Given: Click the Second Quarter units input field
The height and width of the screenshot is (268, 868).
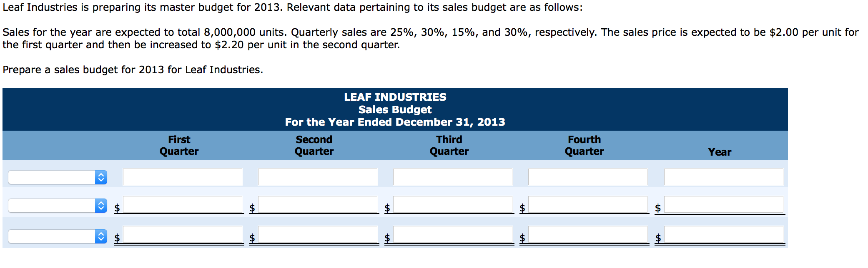Looking at the screenshot, I should (317, 176).
